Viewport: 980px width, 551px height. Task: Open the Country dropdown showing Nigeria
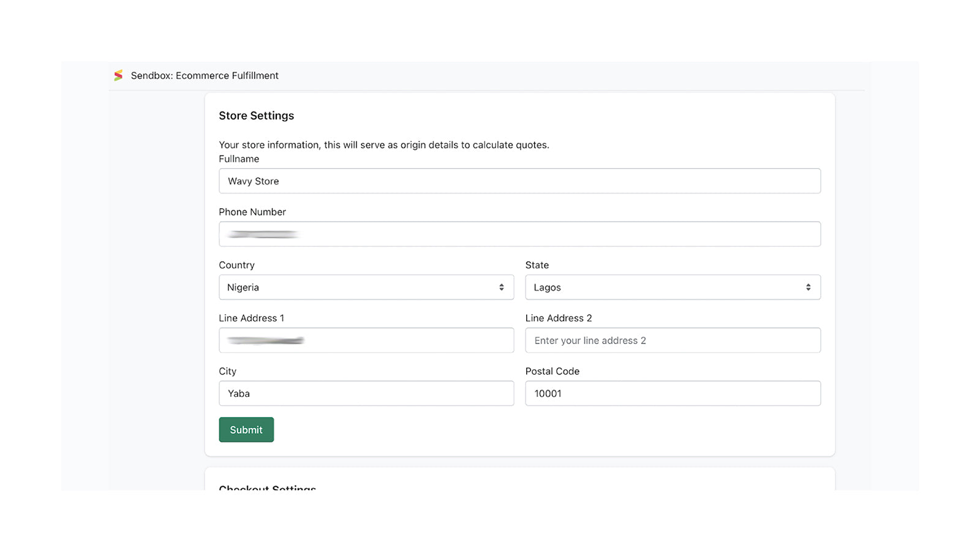click(x=366, y=287)
